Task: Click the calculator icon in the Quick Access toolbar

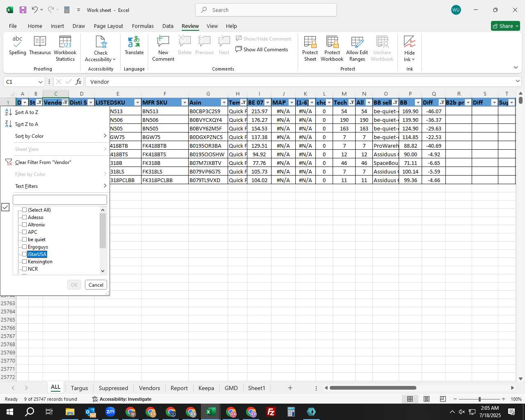Action: tap(67, 10)
